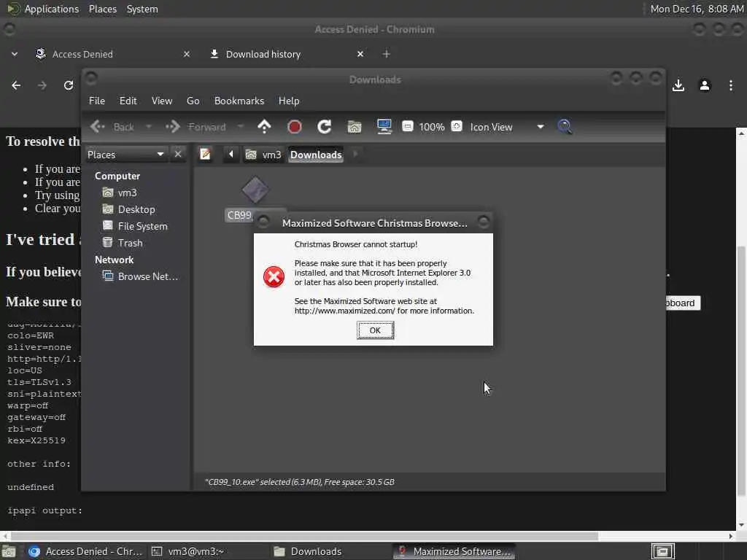Open Chromium downloads icon
Viewport: 747px width, 560px height.
coord(678,85)
